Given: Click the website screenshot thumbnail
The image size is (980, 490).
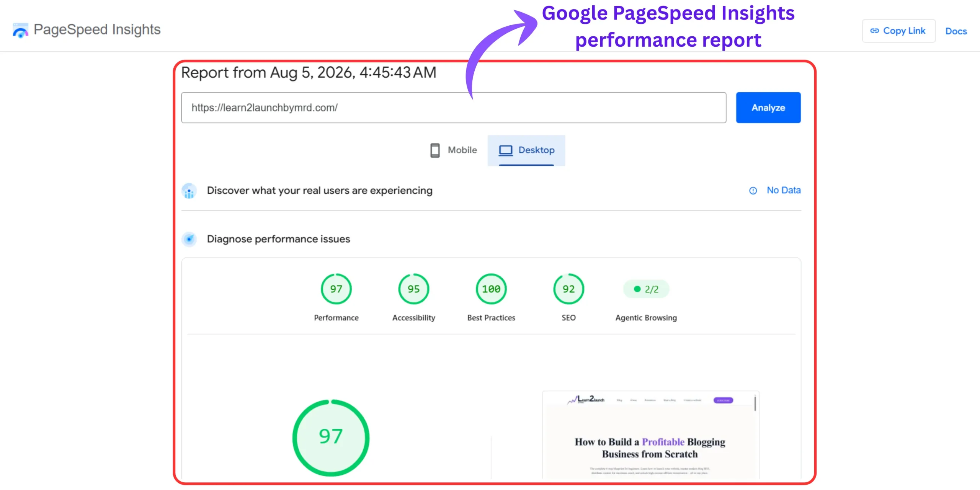Looking at the screenshot, I should pos(651,435).
